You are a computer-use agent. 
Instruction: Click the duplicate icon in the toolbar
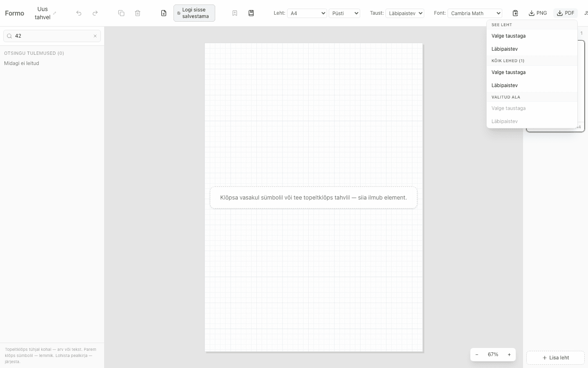coord(121,13)
